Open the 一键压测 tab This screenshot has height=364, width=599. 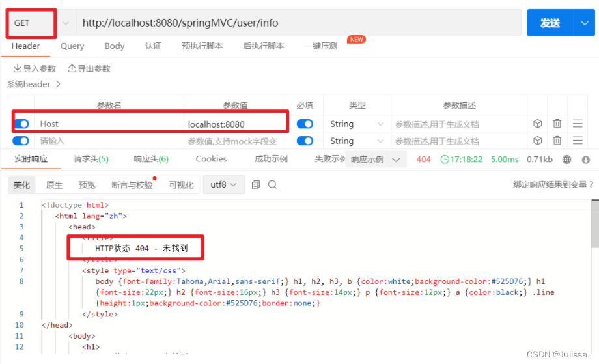click(x=321, y=46)
